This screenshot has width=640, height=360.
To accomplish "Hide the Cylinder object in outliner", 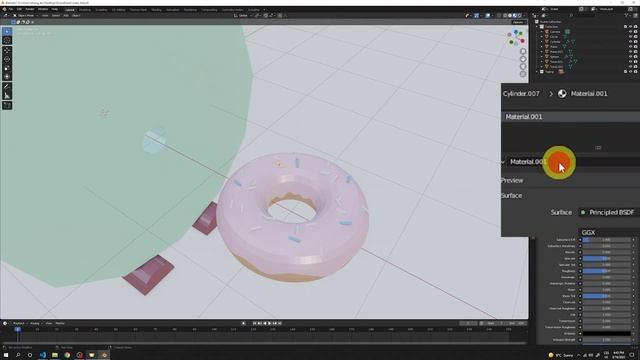I will 630,42.
